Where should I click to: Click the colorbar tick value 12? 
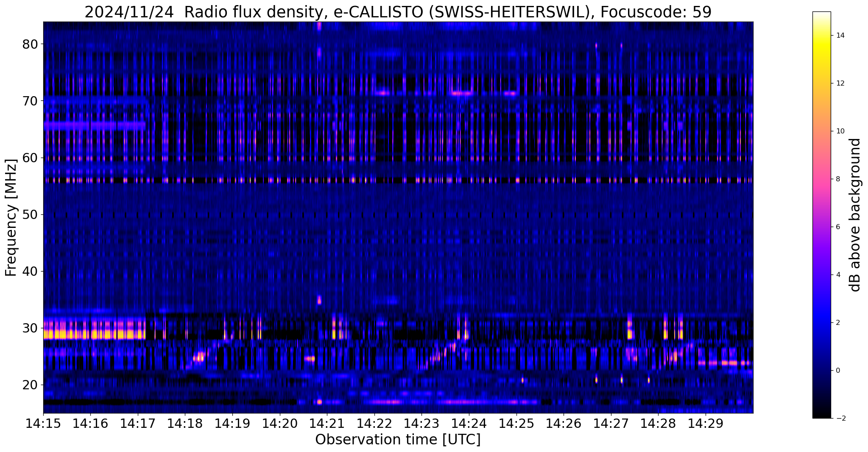click(x=839, y=83)
